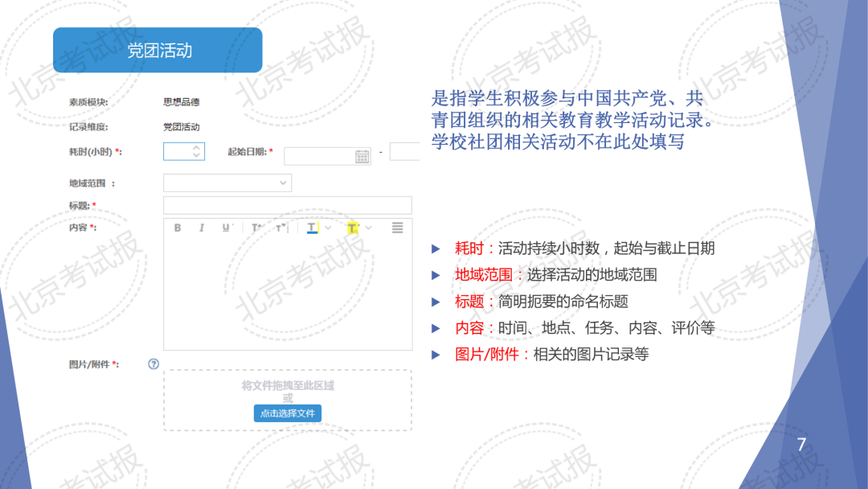Click the end date field after the dash
Viewport: 868px width, 489px height.
[404, 152]
